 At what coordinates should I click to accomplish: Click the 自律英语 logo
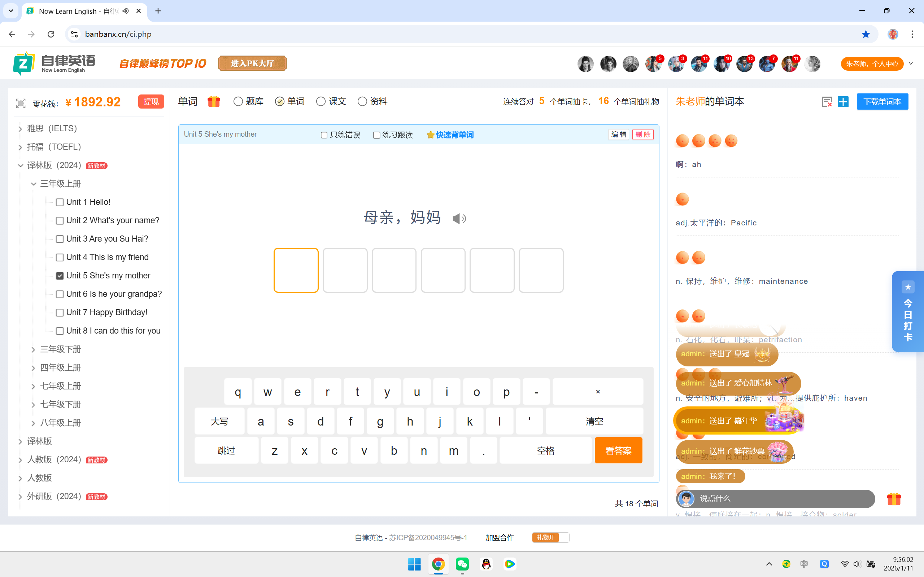pos(54,63)
